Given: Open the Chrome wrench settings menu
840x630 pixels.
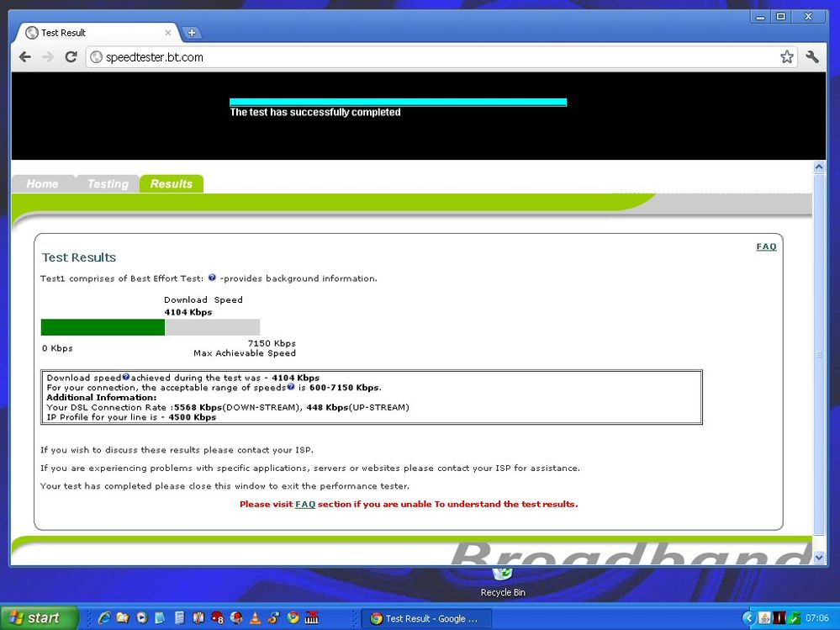Looking at the screenshot, I should [x=811, y=57].
